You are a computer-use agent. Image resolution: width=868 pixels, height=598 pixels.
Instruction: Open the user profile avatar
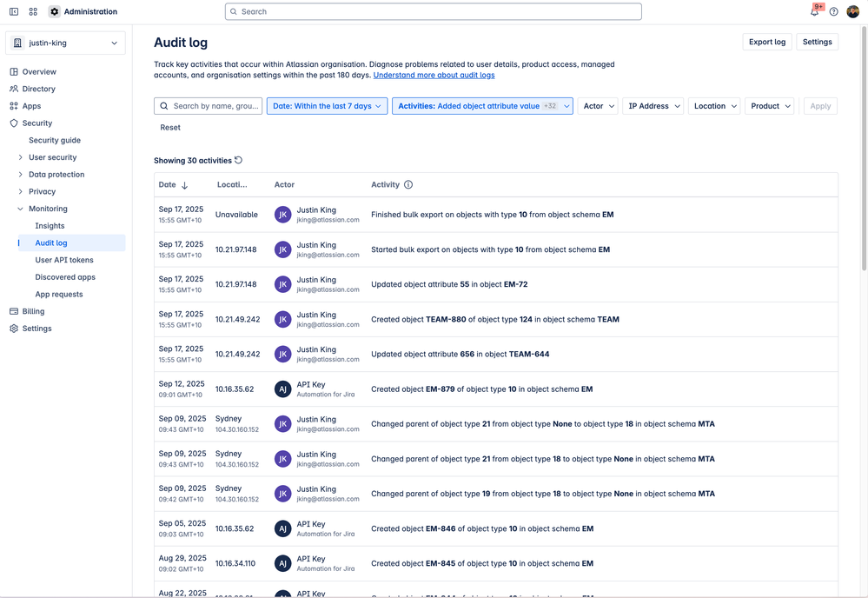pos(853,11)
